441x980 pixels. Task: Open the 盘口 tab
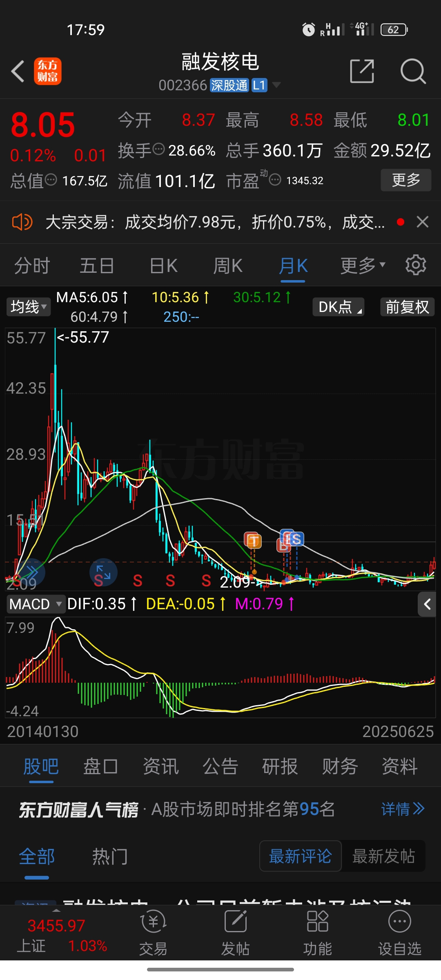pyautogui.click(x=100, y=766)
